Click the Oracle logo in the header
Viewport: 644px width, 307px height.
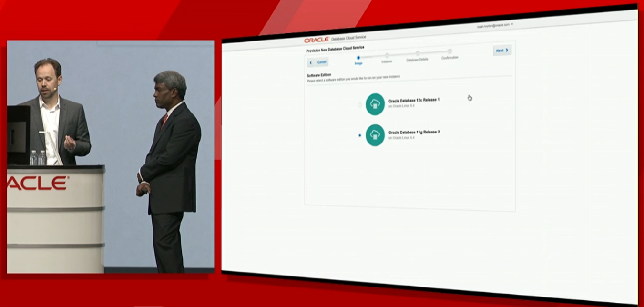pyautogui.click(x=317, y=40)
